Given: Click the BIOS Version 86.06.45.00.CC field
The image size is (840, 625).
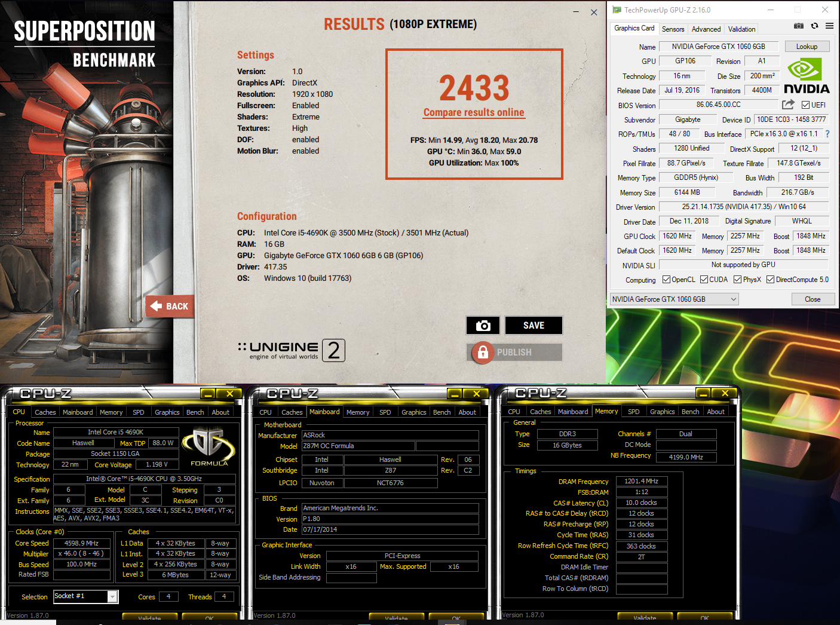Looking at the screenshot, I should click(x=718, y=105).
